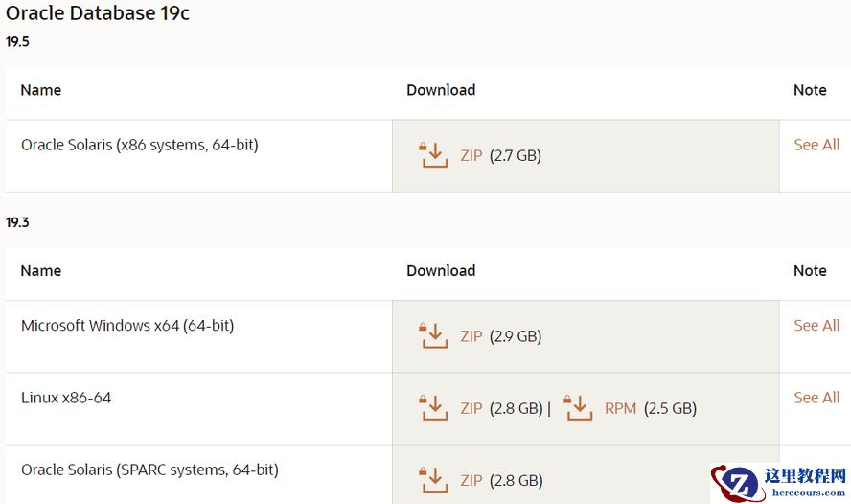The width and height of the screenshot is (851, 504).
Task: Click the Solaris SPARC ZIP download icon
Action: click(x=434, y=480)
